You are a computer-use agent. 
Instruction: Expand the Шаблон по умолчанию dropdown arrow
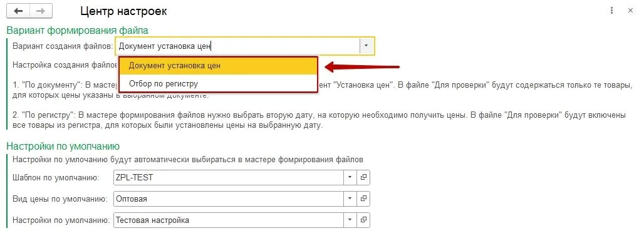350,177
